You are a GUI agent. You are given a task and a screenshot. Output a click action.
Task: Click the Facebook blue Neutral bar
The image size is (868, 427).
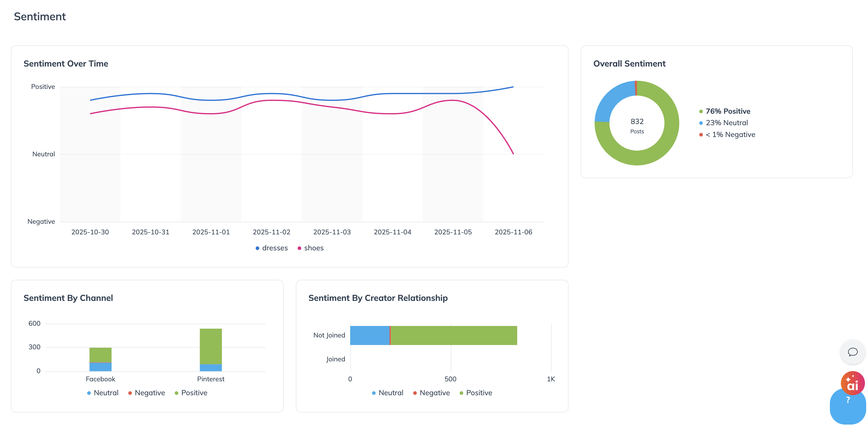pos(100,367)
